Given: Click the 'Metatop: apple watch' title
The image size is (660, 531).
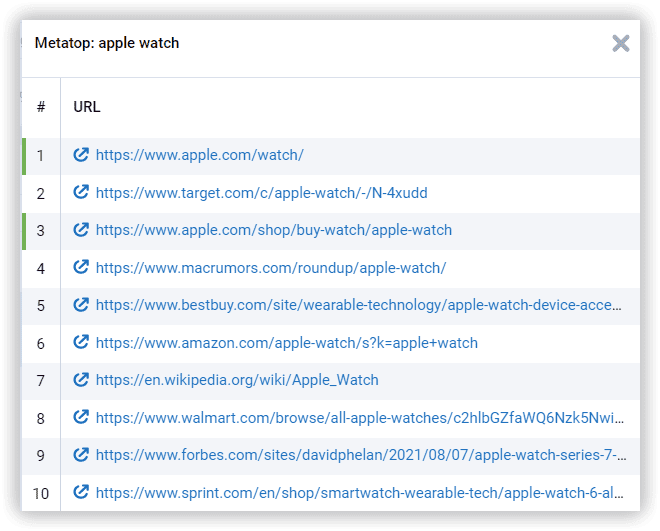Looking at the screenshot, I should point(107,43).
